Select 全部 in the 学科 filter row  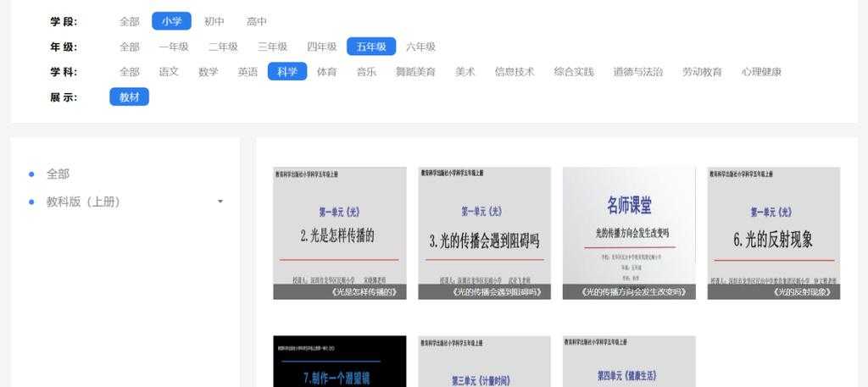(x=130, y=72)
